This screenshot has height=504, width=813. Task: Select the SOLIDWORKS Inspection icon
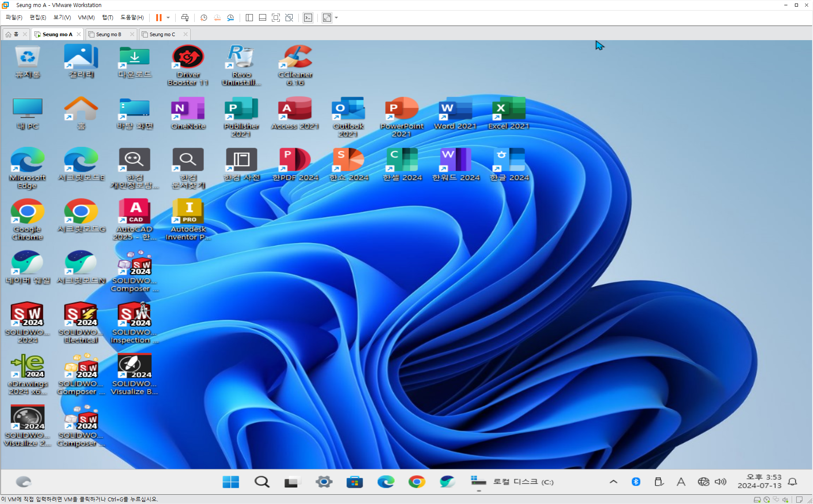pos(135,323)
